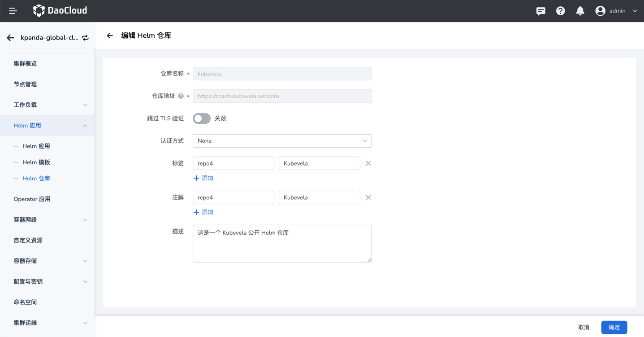Go back using arrow beside cluster name
644x337 pixels.
click(x=10, y=38)
